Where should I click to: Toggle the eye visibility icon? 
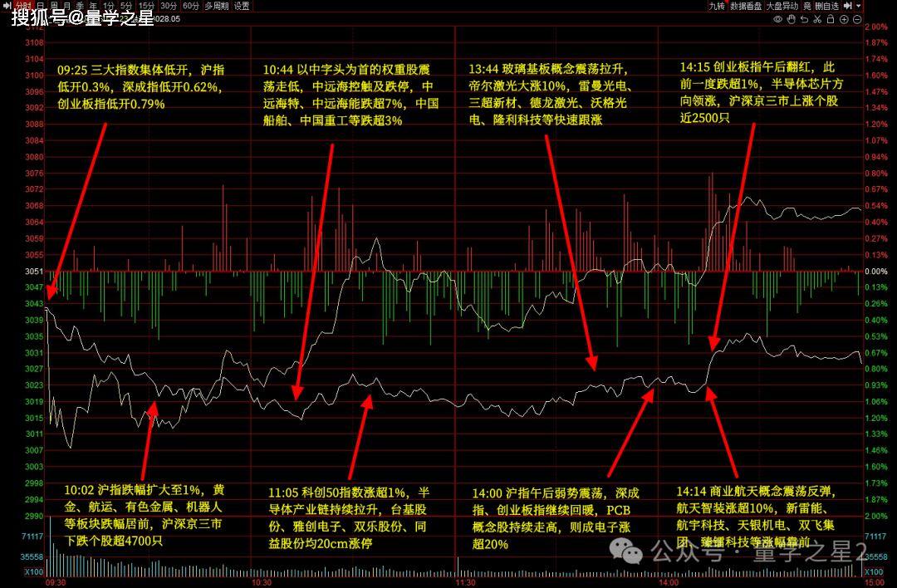click(777, 19)
